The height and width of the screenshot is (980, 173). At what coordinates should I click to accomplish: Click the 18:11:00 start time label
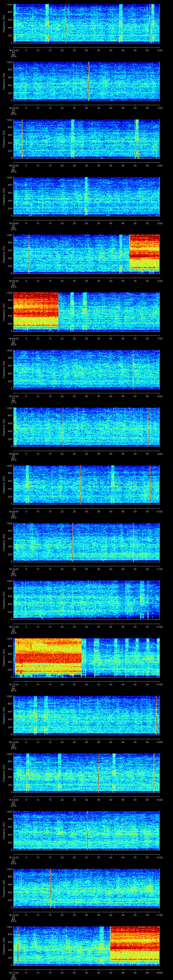pos(13,627)
